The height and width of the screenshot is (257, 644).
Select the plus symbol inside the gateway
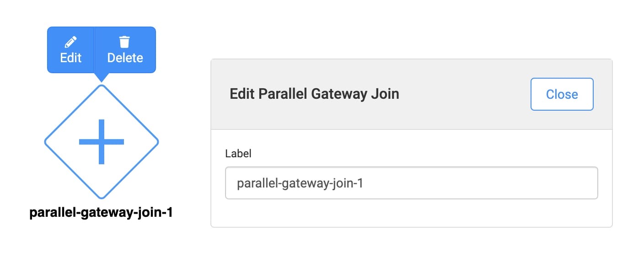(x=102, y=142)
